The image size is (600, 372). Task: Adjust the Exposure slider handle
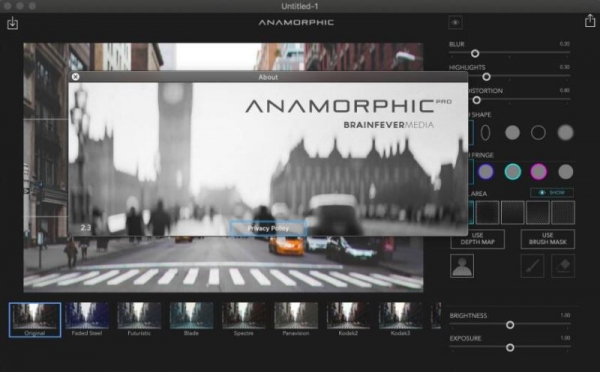510,348
